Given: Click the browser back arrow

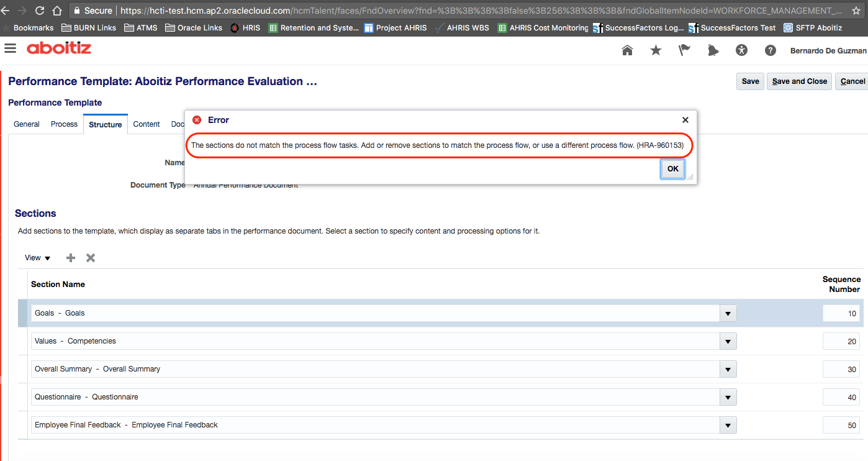Looking at the screenshot, I should click(x=6, y=11).
